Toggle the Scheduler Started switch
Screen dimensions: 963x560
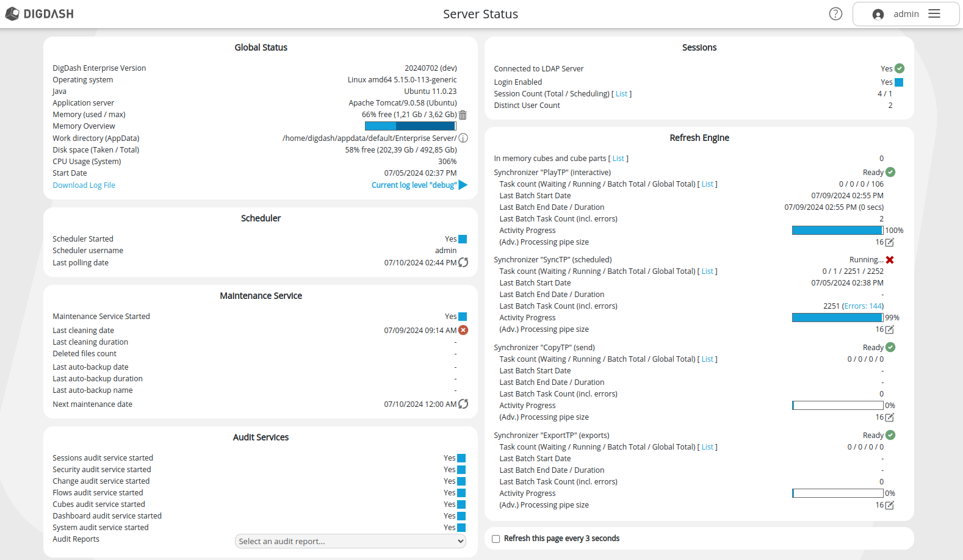click(463, 239)
